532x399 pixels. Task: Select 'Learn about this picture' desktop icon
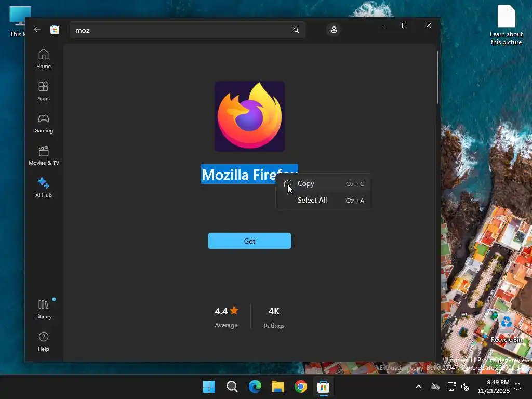click(506, 25)
